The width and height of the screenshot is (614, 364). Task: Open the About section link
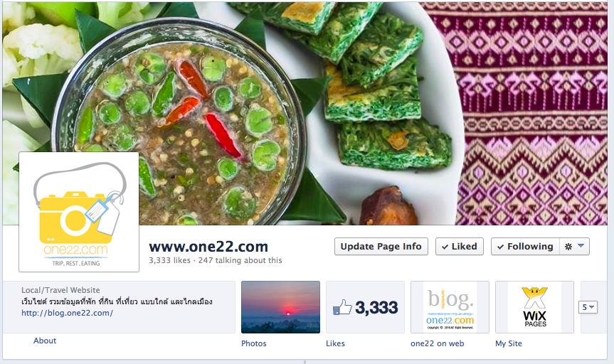click(45, 341)
